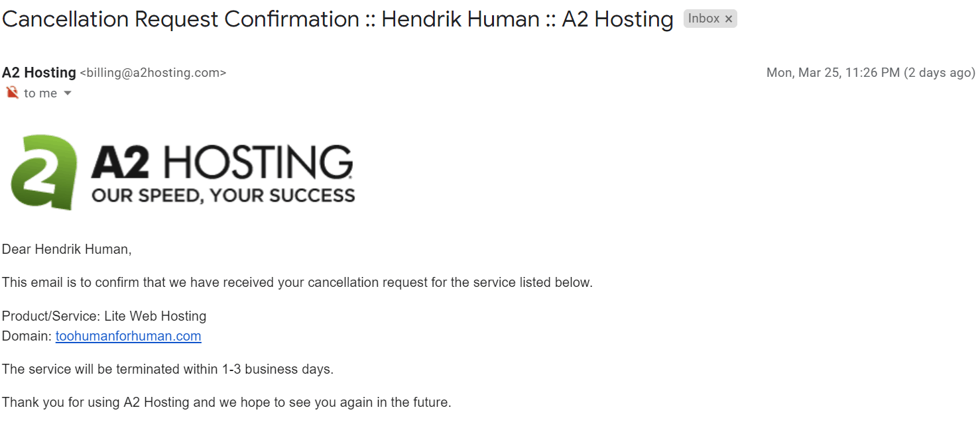Image resolution: width=980 pixels, height=434 pixels.
Task: Open the toohumanforhuman.com link
Action: [128, 336]
